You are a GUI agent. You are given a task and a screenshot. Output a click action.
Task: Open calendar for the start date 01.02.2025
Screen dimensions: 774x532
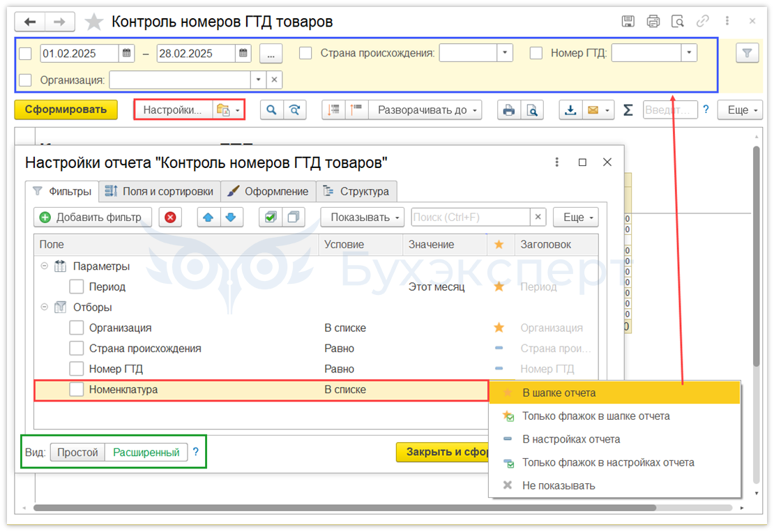click(127, 53)
